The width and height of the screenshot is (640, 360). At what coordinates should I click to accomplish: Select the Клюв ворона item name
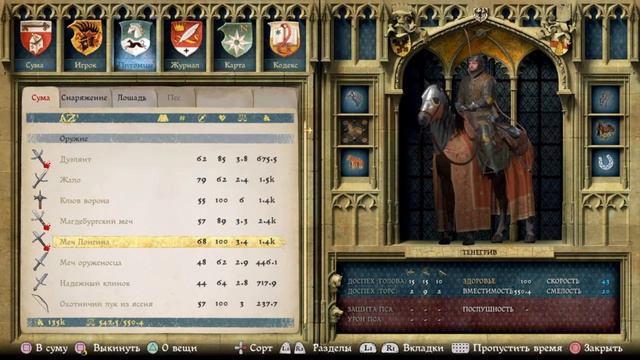tap(84, 200)
